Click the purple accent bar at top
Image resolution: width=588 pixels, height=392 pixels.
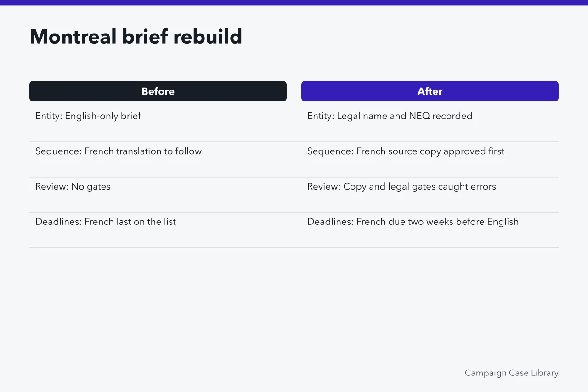[294, 2]
